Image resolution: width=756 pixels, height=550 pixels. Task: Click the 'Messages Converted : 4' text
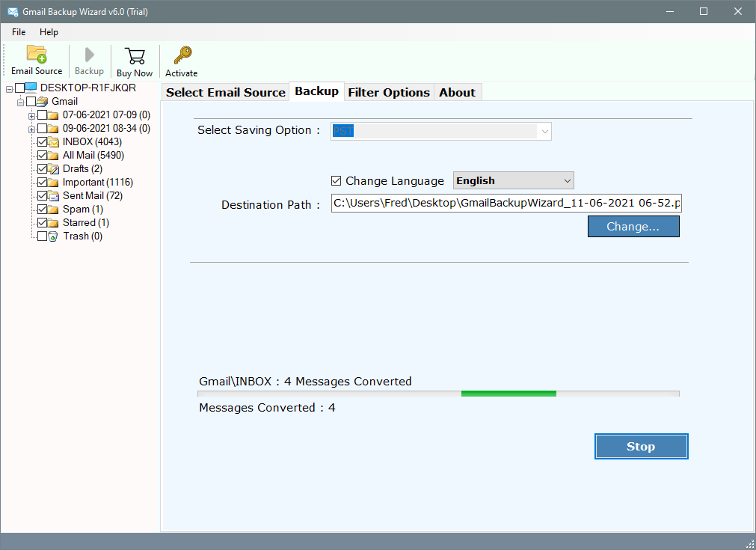[x=267, y=408]
